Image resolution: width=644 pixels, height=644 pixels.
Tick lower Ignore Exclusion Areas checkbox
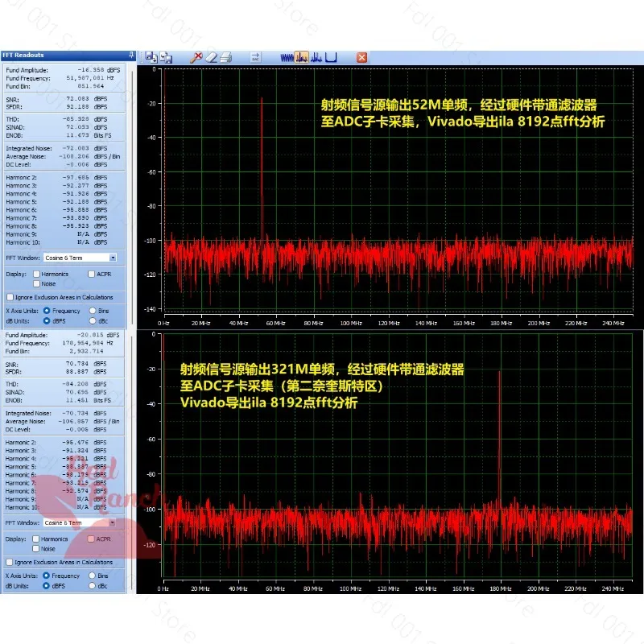coord(10,562)
